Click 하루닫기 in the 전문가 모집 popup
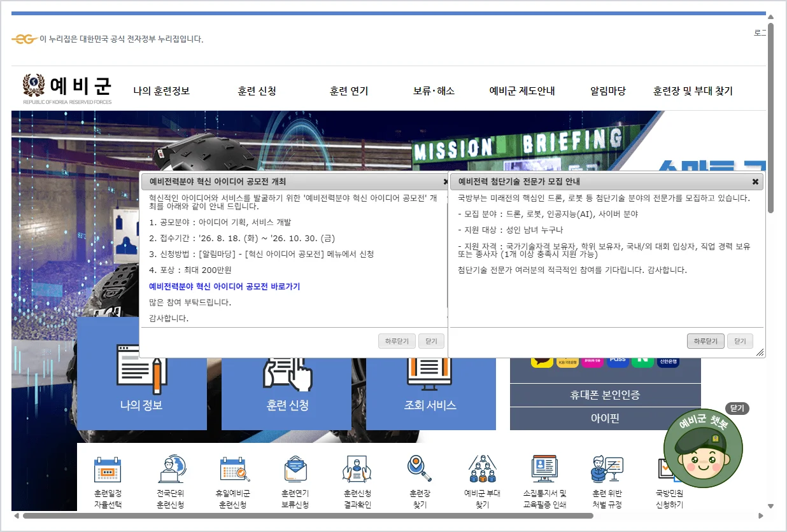 [705, 341]
